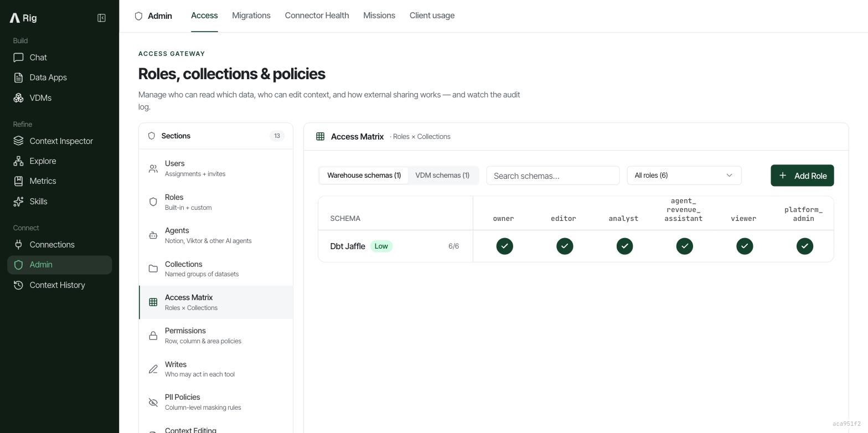Click the Writes pencil icon
The height and width of the screenshot is (433, 868).
[x=153, y=369]
